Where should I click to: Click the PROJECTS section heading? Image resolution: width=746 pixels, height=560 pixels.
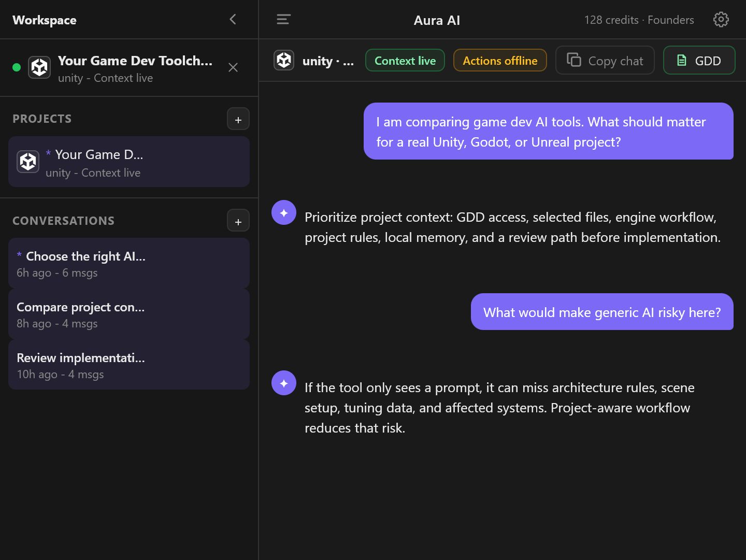coord(42,119)
